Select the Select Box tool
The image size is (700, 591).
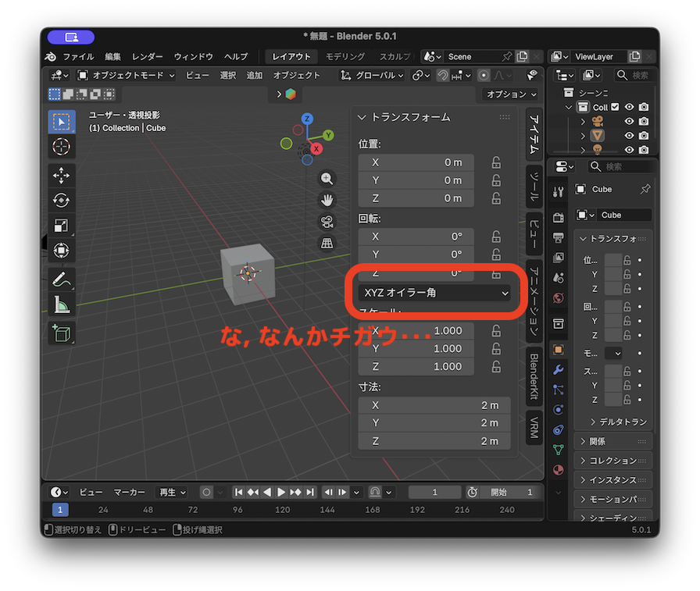tap(61, 122)
